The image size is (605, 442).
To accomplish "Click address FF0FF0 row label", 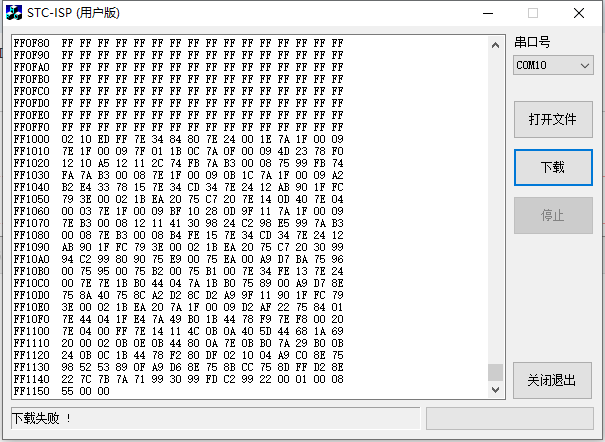I will (x=32, y=127).
